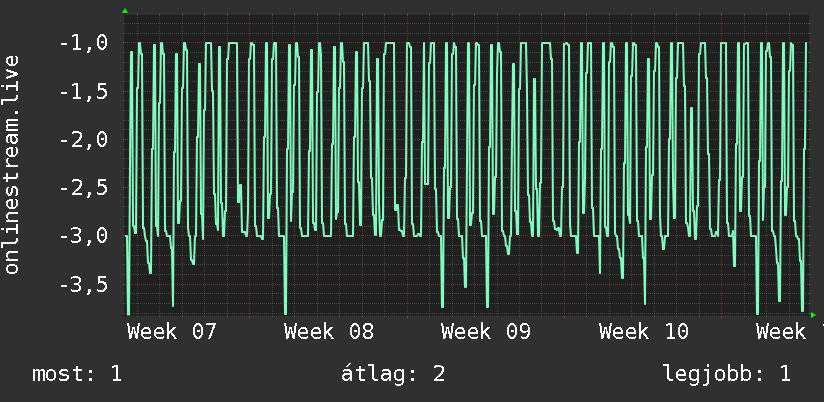Click the green arrow ending the x-axis
Image resolution: width=824 pixels, height=402 pixels.
813,315
